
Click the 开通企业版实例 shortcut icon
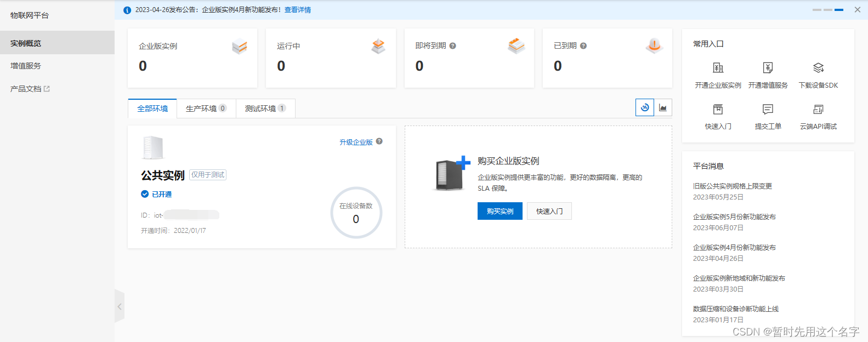[x=718, y=68]
